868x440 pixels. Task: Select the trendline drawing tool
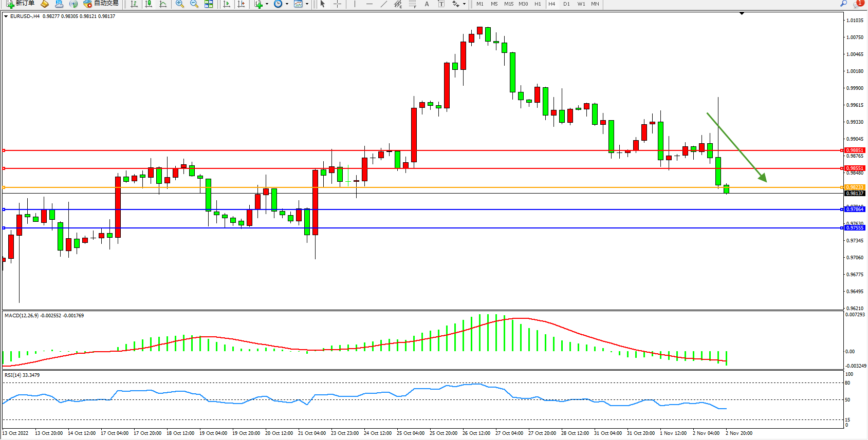pyautogui.click(x=383, y=4)
